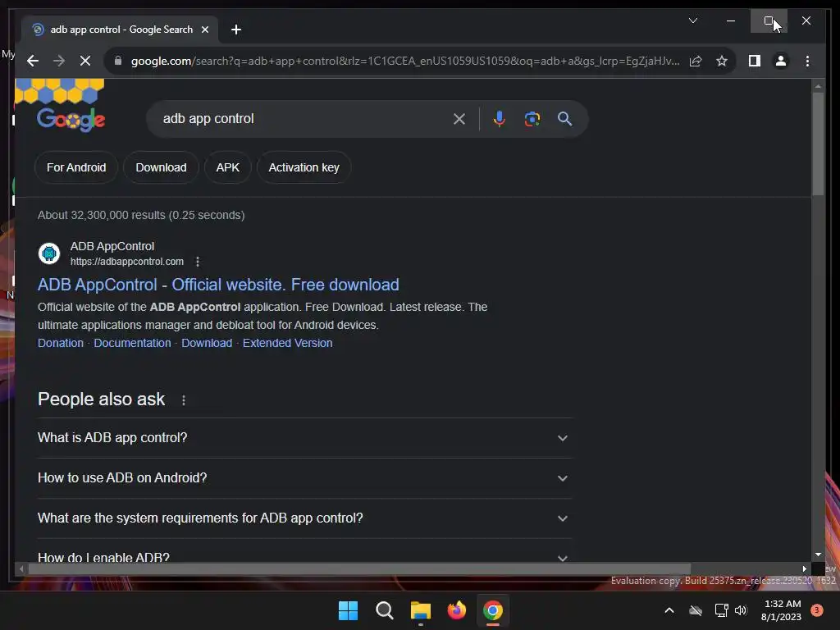
Task: Click the Chrome taskbar icon
Action: point(493,610)
